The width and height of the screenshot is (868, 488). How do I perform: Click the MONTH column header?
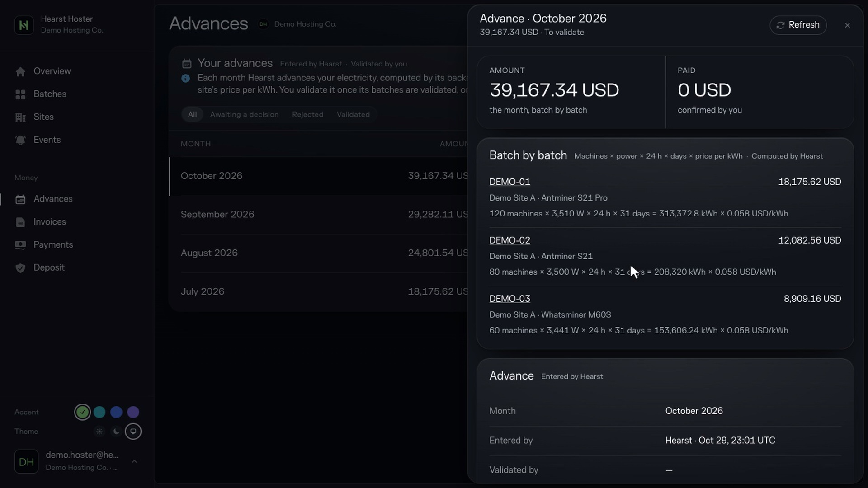pos(196,144)
